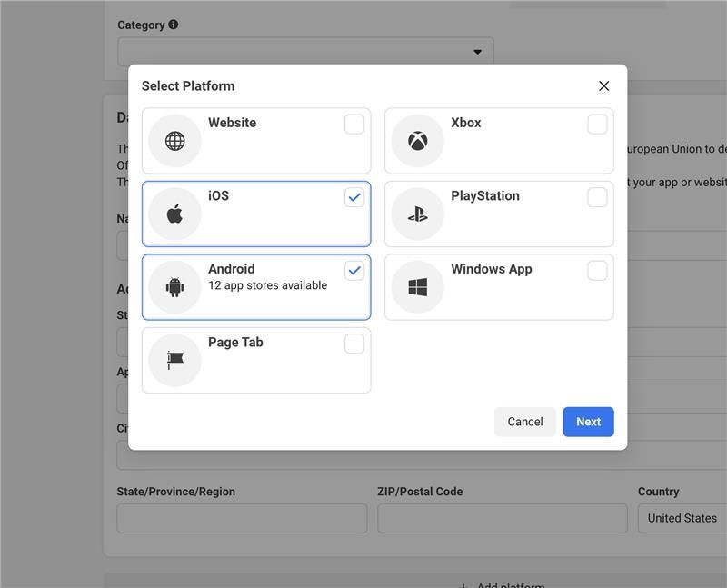727x588 pixels.
Task: Check the PlayStation platform checkbox
Action: coord(597,197)
